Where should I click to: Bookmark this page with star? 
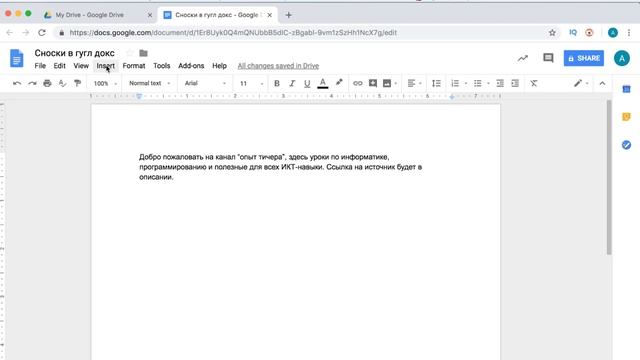(552, 33)
